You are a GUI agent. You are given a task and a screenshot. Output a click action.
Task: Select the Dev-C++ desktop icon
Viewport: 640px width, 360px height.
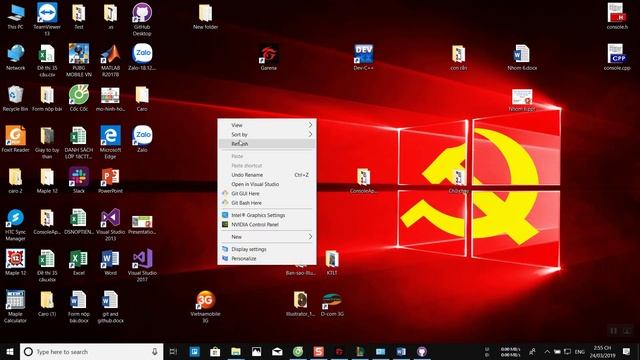pyautogui.click(x=363, y=57)
